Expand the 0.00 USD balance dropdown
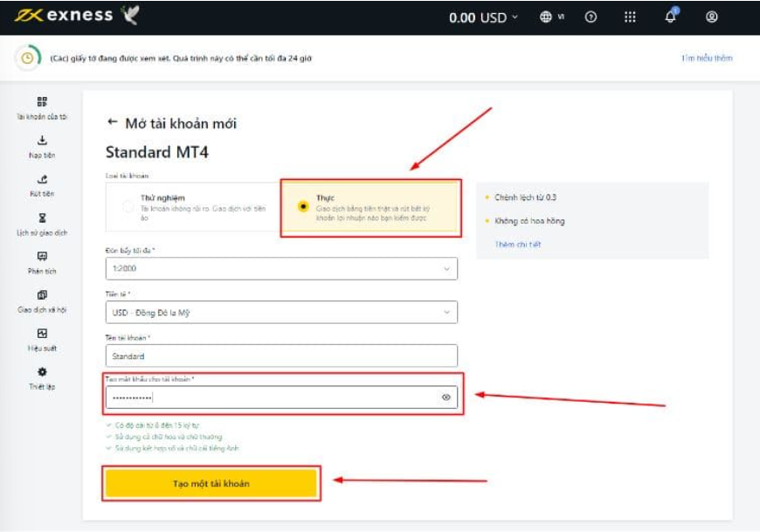 click(483, 17)
